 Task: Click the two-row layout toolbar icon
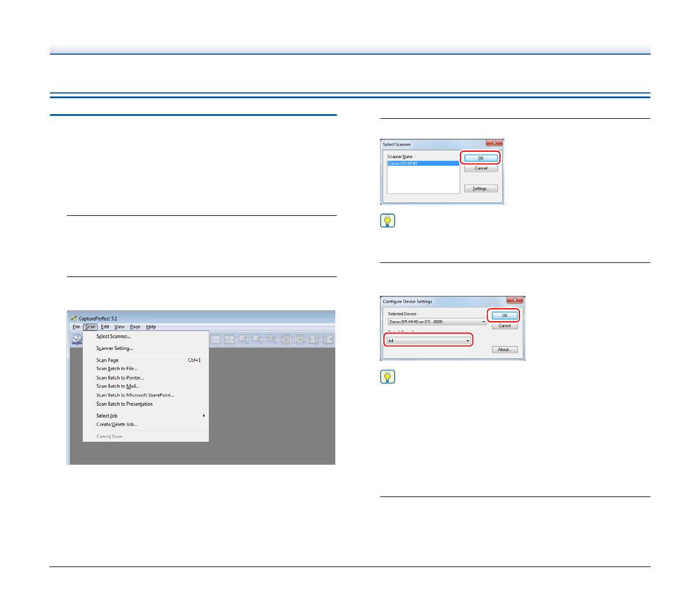(216, 339)
